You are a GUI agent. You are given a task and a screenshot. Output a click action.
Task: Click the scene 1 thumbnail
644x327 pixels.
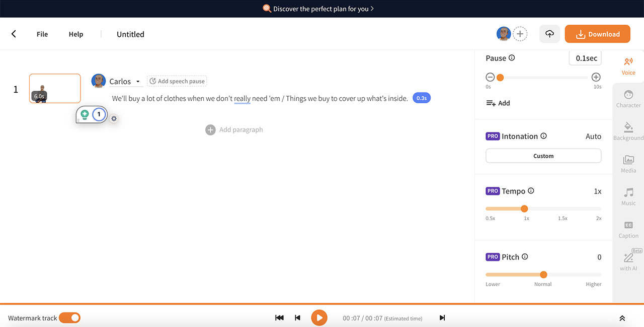(55, 88)
